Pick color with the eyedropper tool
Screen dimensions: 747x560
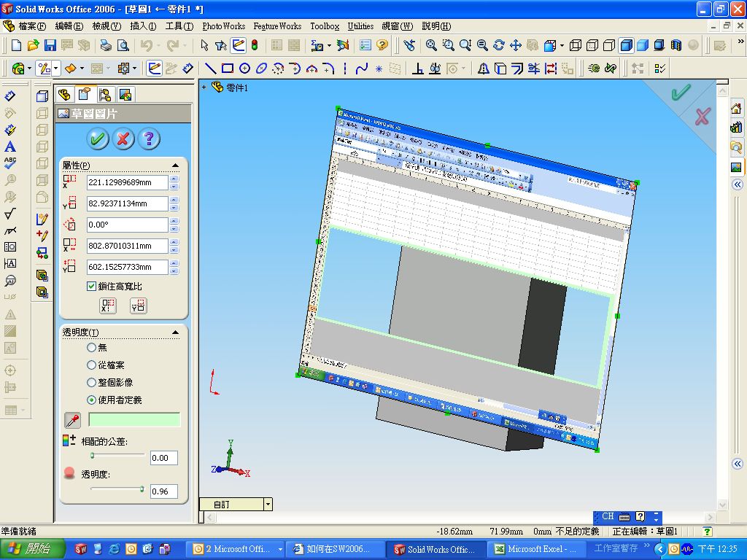click(72, 420)
